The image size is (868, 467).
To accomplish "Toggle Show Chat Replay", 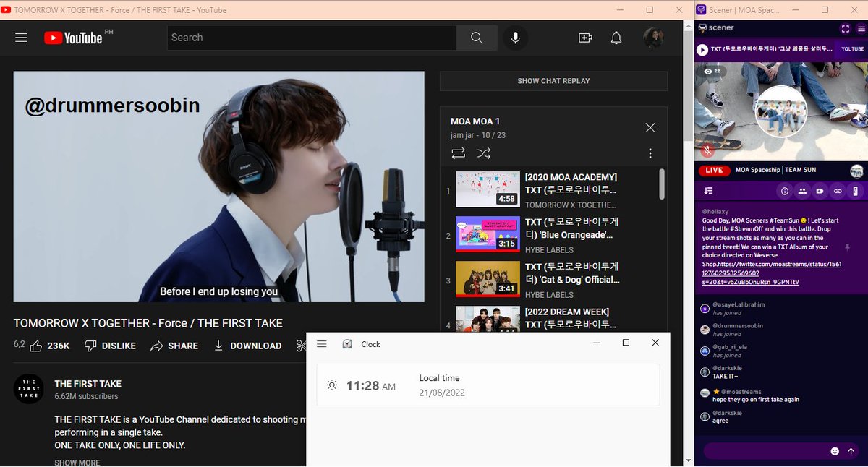I will pos(553,80).
